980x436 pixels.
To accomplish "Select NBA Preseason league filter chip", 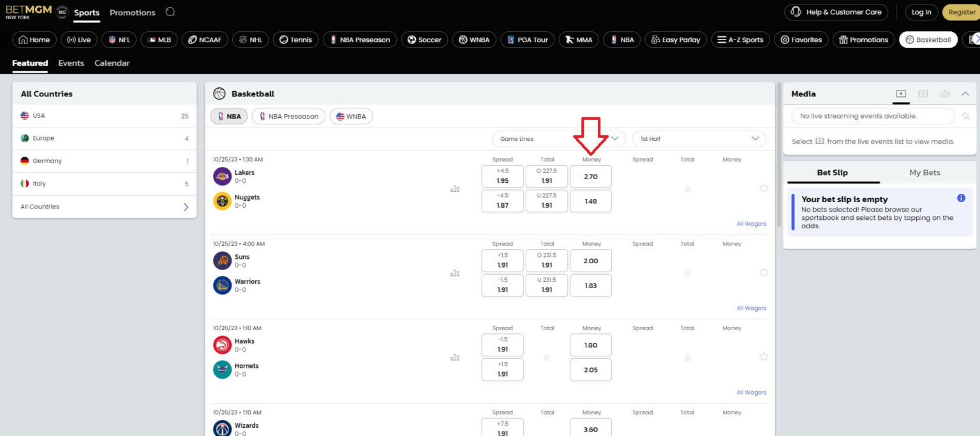I will click(288, 117).
